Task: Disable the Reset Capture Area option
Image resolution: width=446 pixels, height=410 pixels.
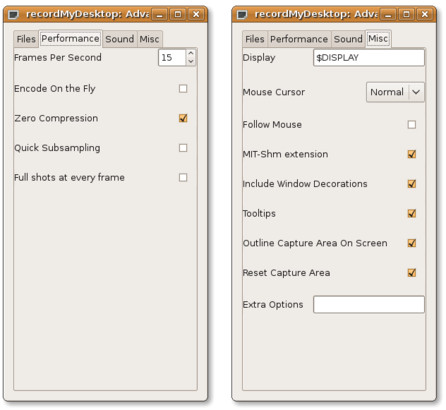Action: tap(412, 273)
